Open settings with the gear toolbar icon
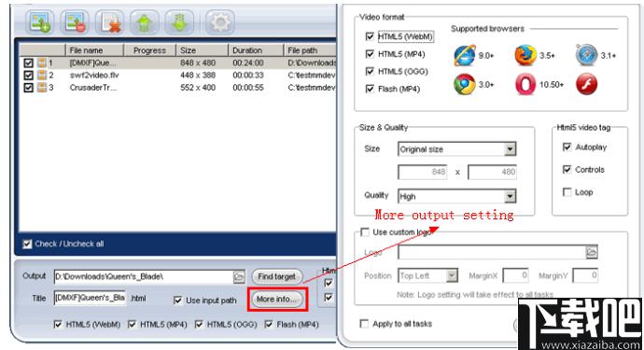 click(220, 22)
